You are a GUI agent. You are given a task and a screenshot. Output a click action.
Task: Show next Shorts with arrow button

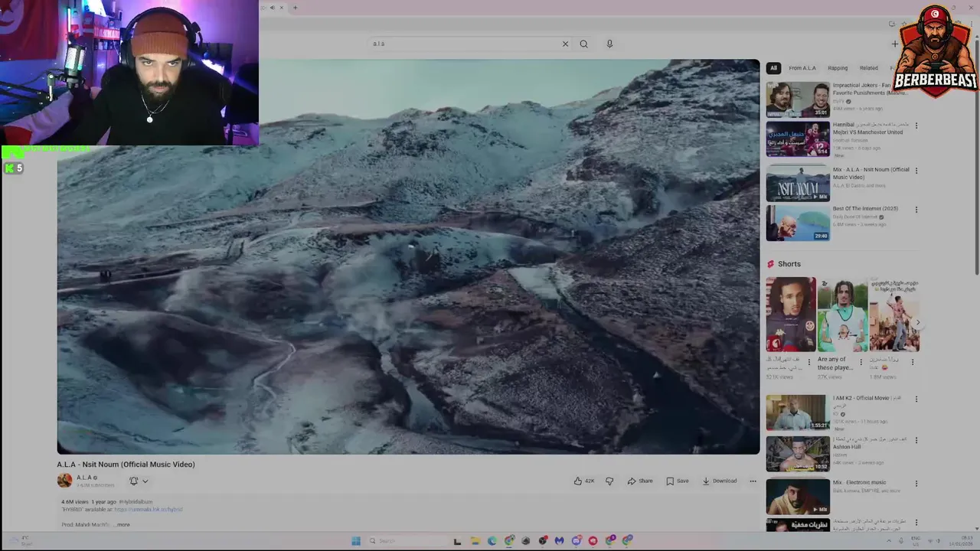918,322
